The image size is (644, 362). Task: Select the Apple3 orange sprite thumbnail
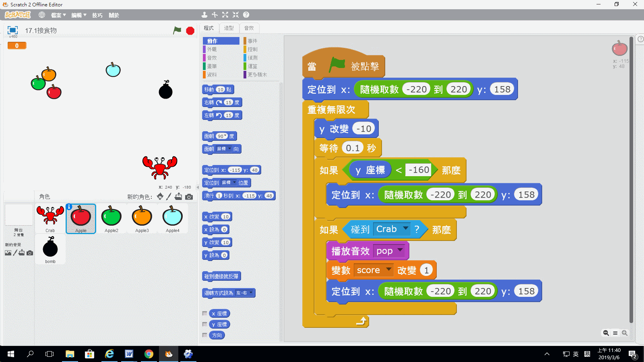pyautogui.click(x=142, y=218)
